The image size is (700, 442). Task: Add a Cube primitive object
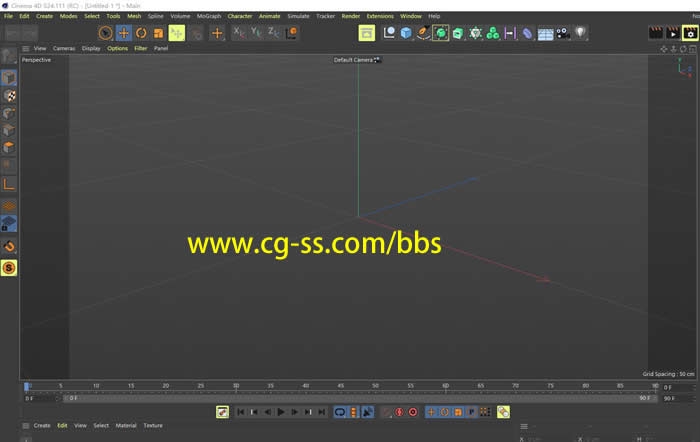click(407, 33)
